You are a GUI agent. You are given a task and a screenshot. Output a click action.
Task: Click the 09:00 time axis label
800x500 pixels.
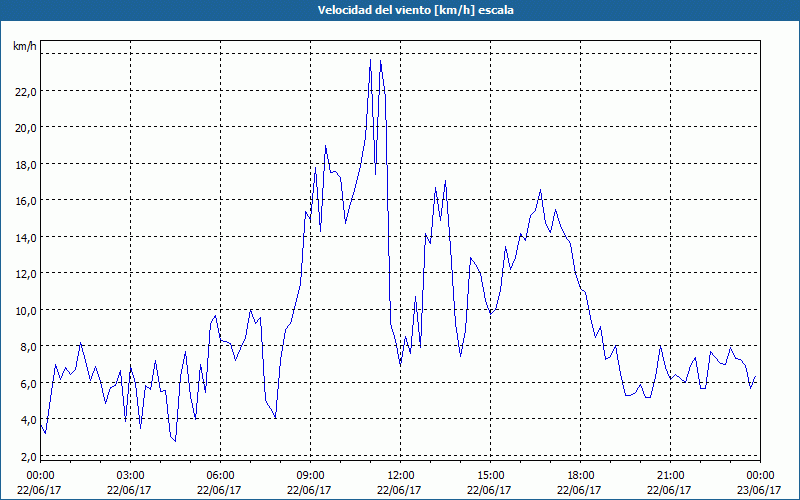click(311, 476)
